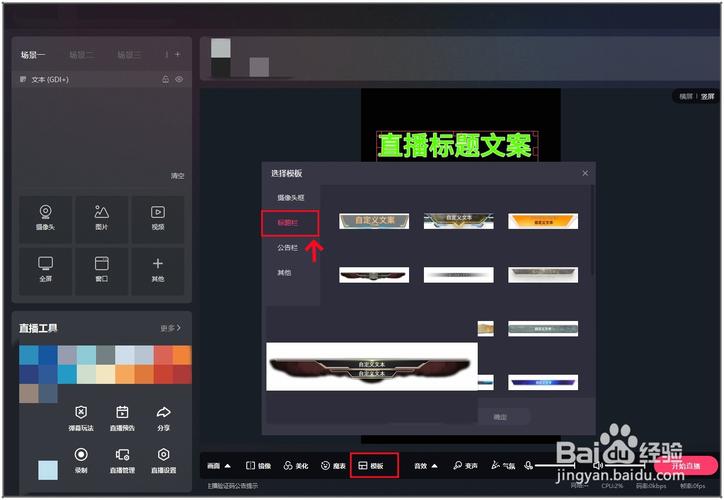724x500 pixels.
Task: Toggle the mirror (镜像) option
Action: 258,465
